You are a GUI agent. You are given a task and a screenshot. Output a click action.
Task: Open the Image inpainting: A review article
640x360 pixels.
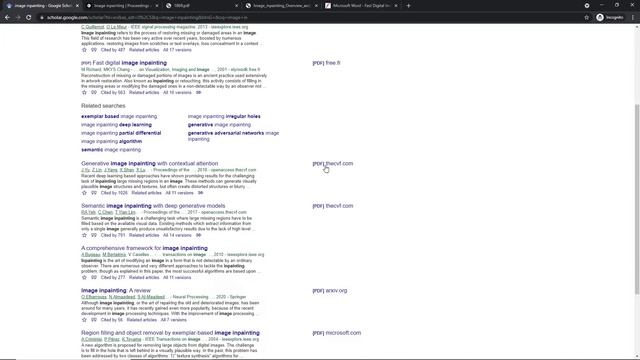pos(116,291)
